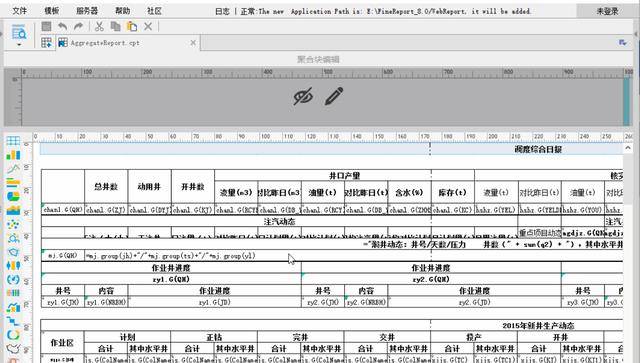Image resolution: width=640 pixels, height=363 pixels.
Task: Close the AggregateReport.cpt tab
Action: pos(193,42)
